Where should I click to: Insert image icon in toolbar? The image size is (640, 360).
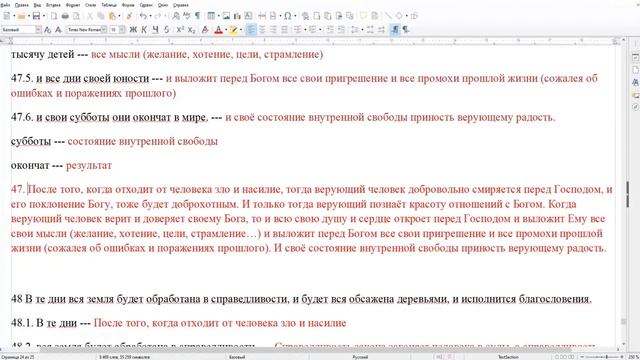click(226, 16)
